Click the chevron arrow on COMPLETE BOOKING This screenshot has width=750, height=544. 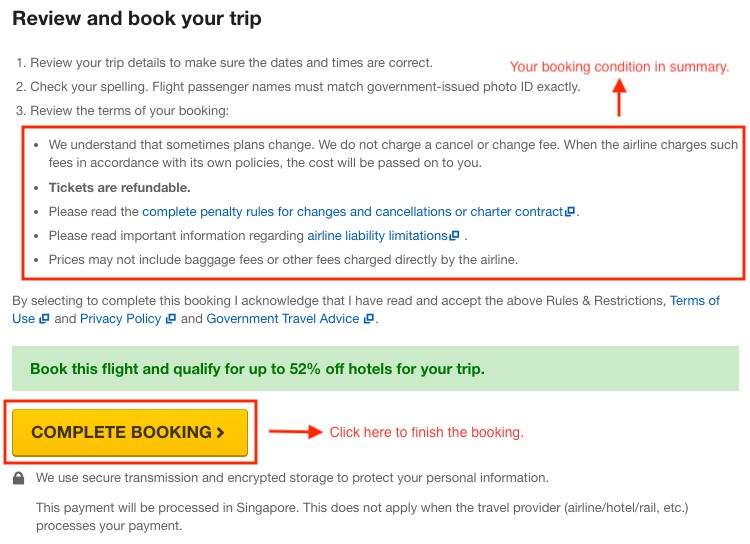pos(220,433)
